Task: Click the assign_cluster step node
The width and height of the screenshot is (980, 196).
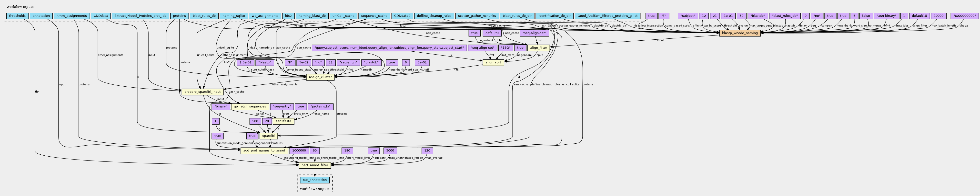Action: tap(320, 77)
